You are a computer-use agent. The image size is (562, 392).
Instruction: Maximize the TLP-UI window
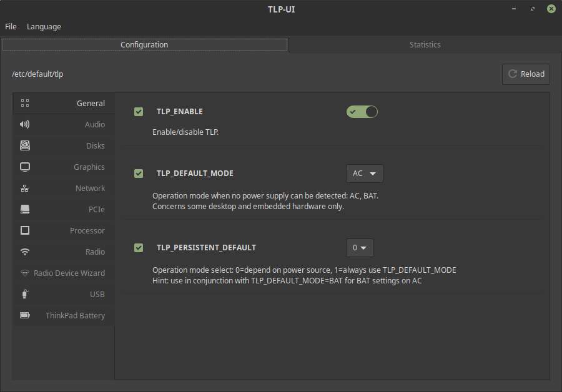pos(533,9)
